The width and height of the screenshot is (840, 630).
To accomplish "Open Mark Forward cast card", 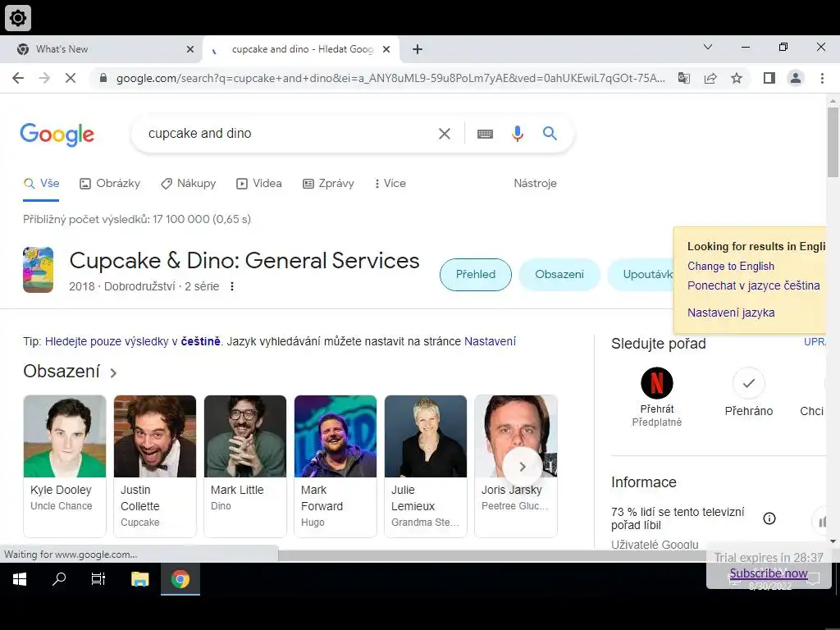I will click(336, 466).
